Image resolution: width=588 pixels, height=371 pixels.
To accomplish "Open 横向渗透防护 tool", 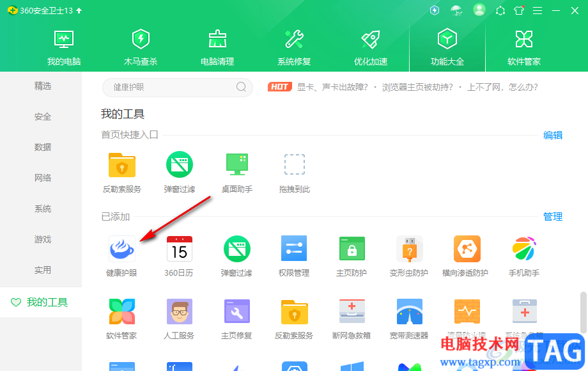I will (467, 257).
